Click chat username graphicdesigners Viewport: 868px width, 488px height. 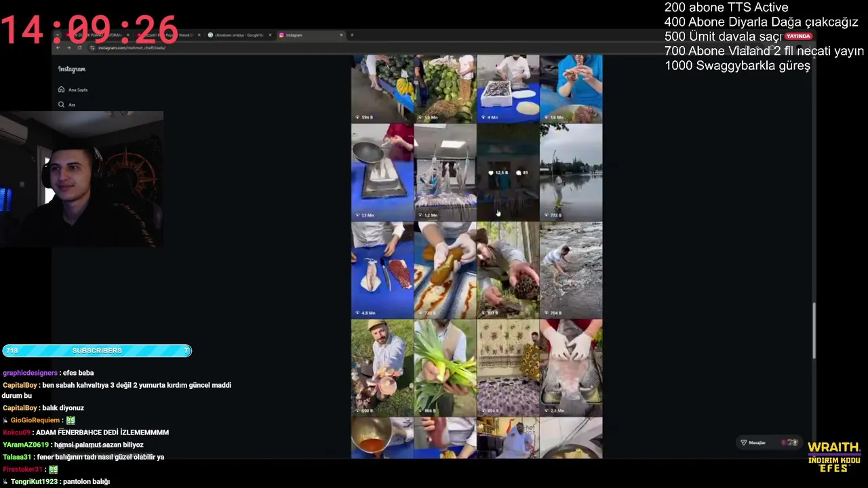point(30,373)
